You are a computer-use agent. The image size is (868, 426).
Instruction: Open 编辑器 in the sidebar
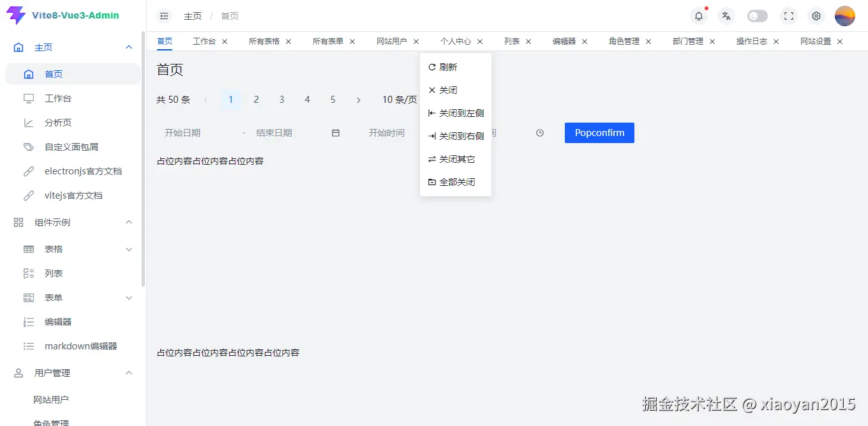pyautogui.click(x=73, y=322)
